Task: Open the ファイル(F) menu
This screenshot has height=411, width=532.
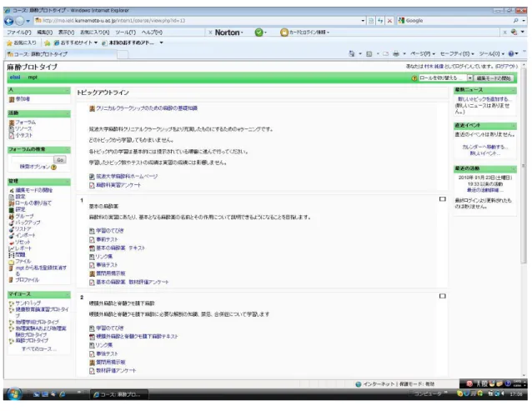Action: (19, 33)
